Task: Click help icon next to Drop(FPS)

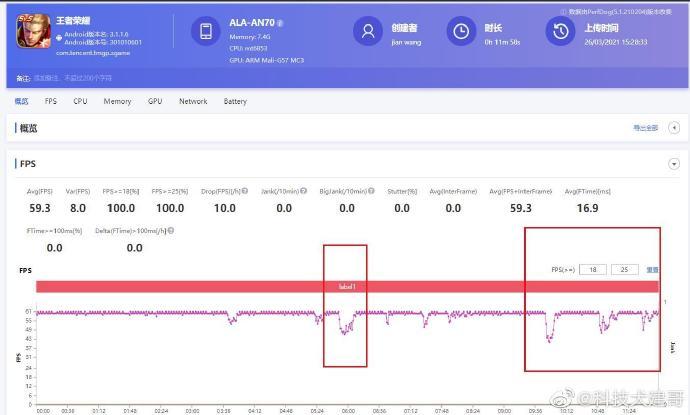Action: coord(245,191)
